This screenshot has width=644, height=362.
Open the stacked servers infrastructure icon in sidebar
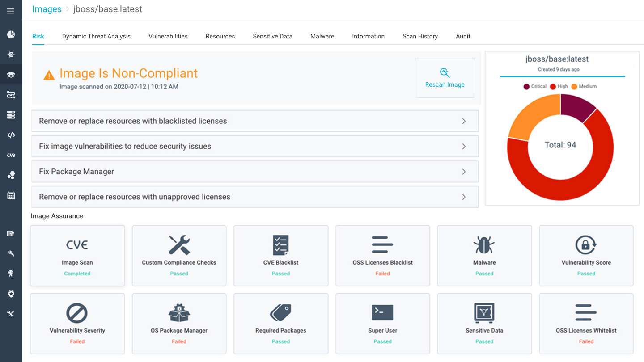click(11, 115)
